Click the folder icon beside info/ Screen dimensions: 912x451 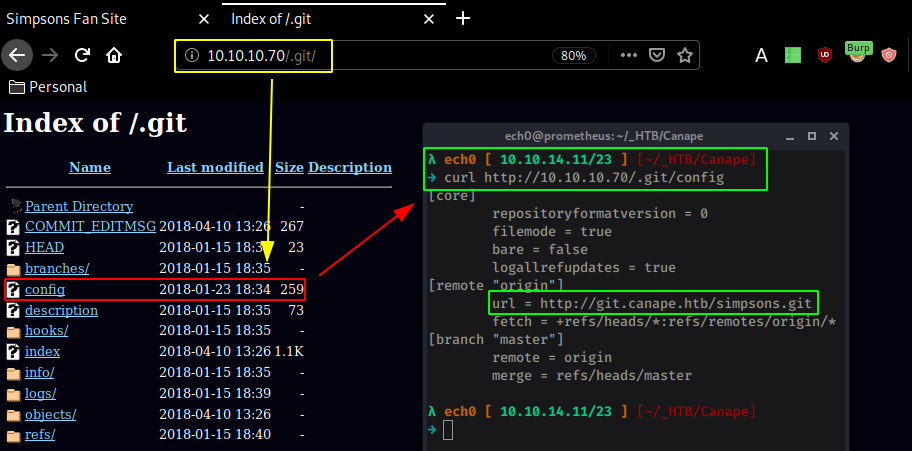tap(13, 373)
